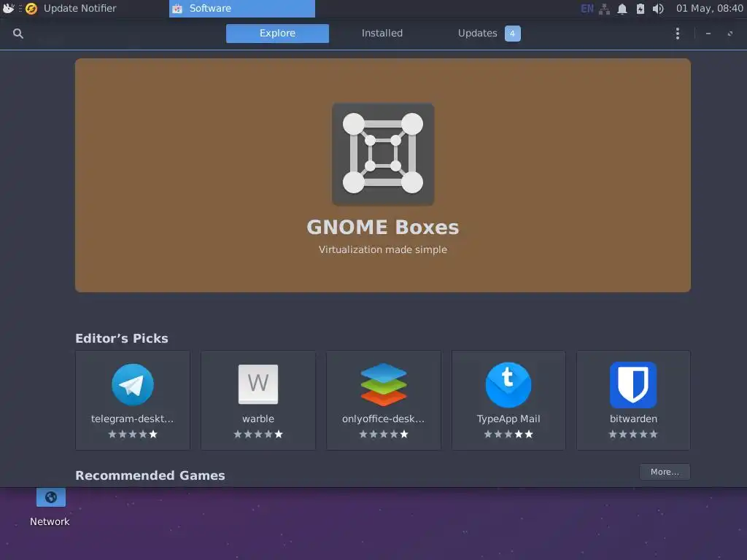Click More... for Recommended Games

pyautogui.click(x=665, y=472)
